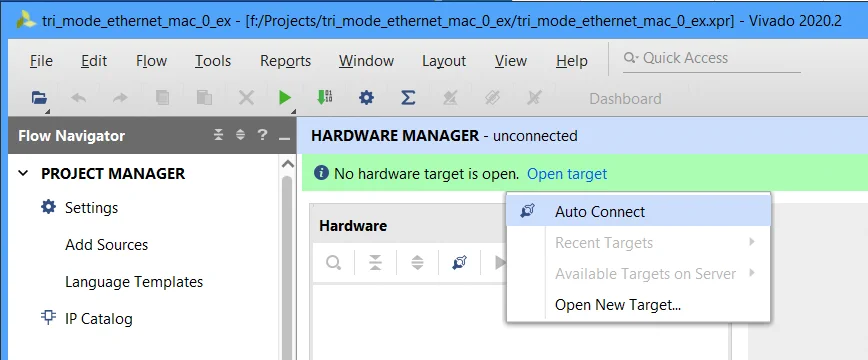Click IP Catalog in Flow Navigator
This screenshot has width=868, height=360.
(99, 318)
